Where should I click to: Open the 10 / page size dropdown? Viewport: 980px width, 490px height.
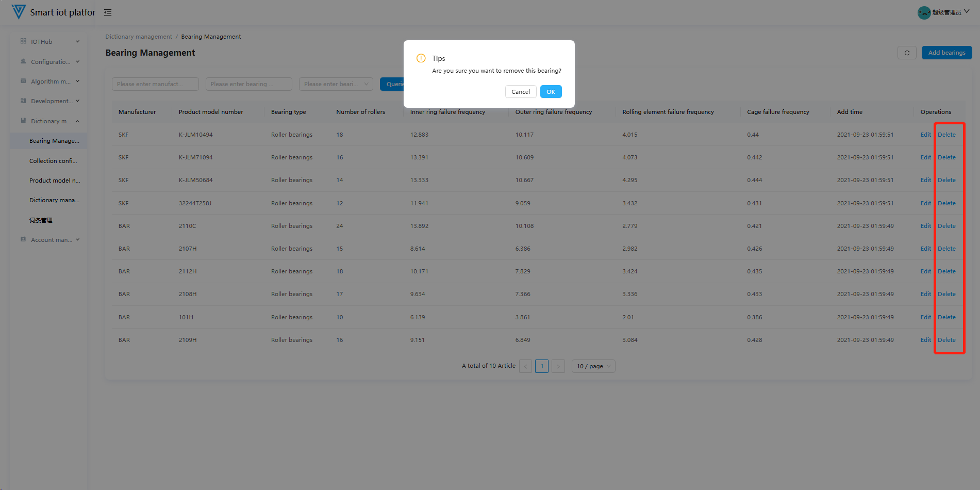(x=593, y=366)
